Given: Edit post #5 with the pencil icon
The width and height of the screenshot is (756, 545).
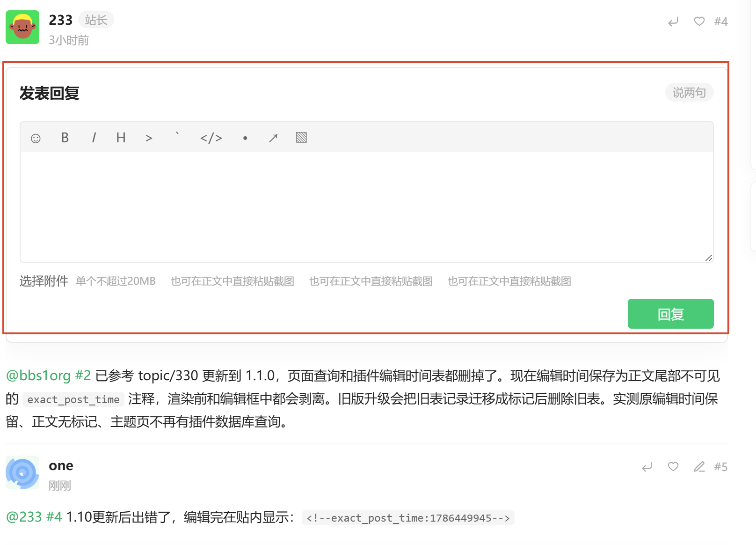Looking at the screenshot, I should point(699,467).
